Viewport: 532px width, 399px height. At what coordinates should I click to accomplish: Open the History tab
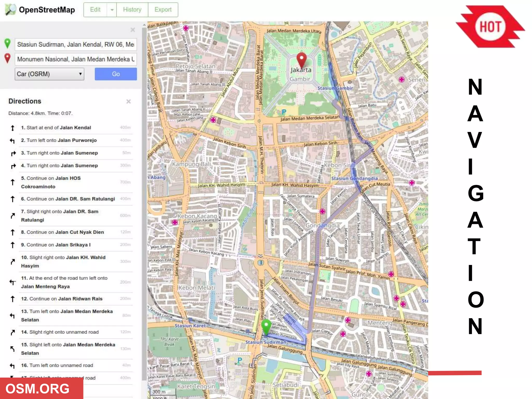click(x=132, y=10)
